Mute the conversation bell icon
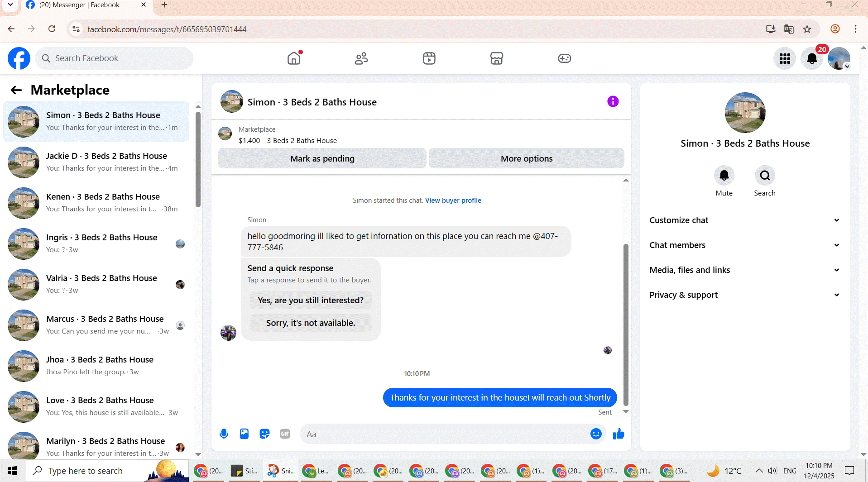 tap(724, 176)
